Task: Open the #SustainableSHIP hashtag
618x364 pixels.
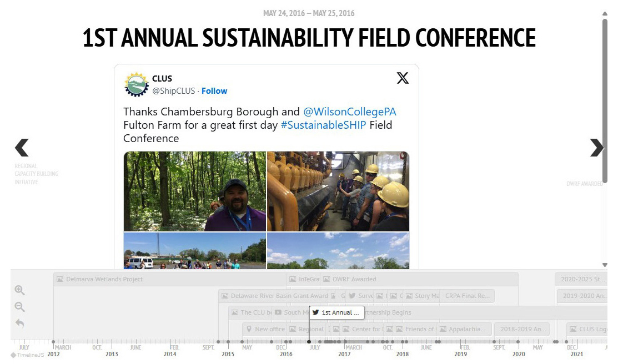Action: coord(324,125)
